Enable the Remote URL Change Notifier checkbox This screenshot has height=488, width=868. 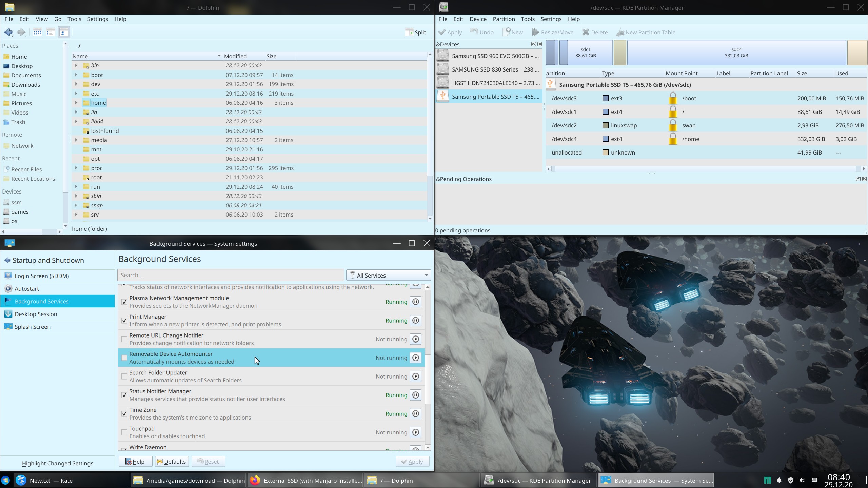124,339
